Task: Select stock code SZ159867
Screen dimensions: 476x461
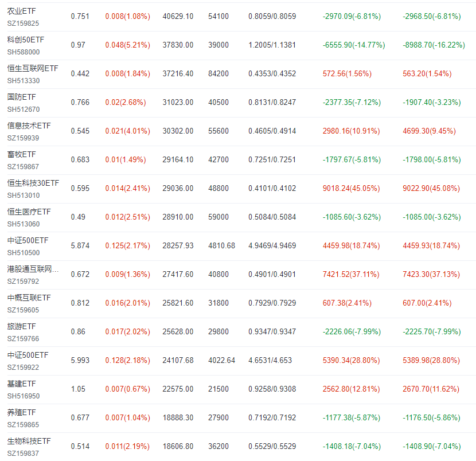Action: [x=24, y=167]
